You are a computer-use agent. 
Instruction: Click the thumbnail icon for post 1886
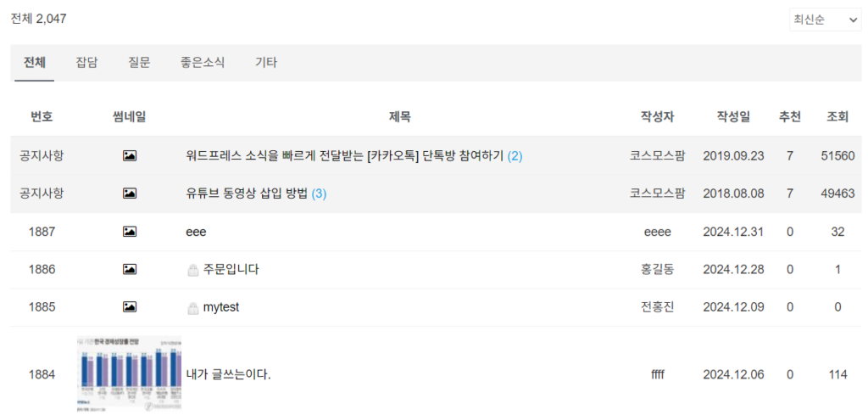[130, 269]
